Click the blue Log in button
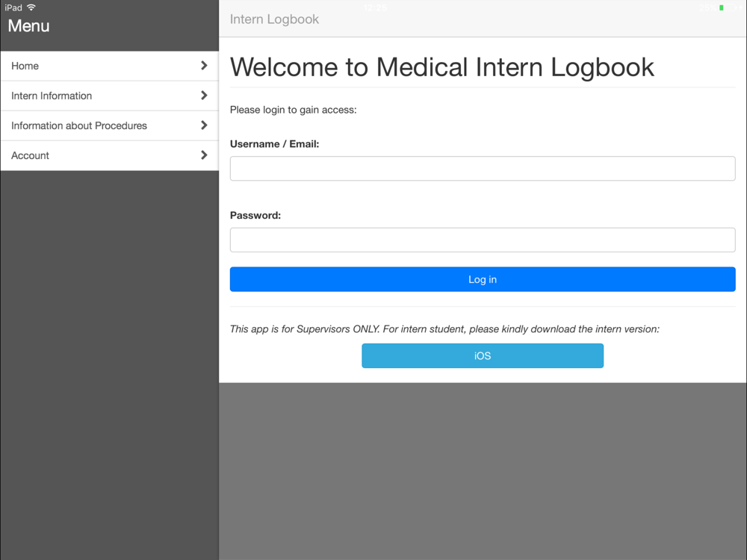Image resolution: width=747 pixels, height=560 pixels. click(483, 279)
